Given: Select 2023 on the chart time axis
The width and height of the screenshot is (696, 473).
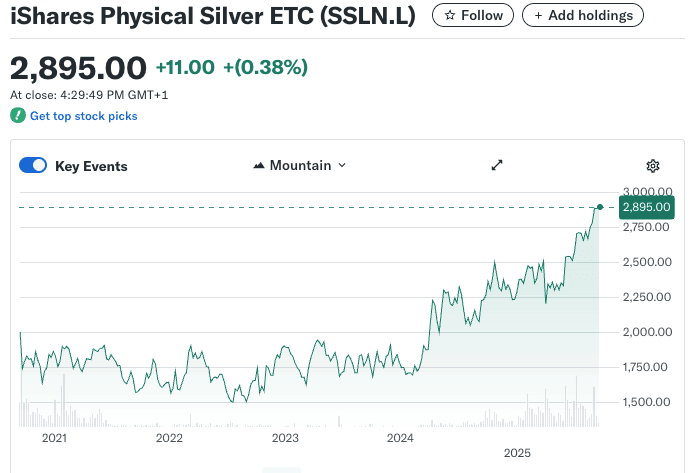Looking at the screenshot, I should click(285, 438).
